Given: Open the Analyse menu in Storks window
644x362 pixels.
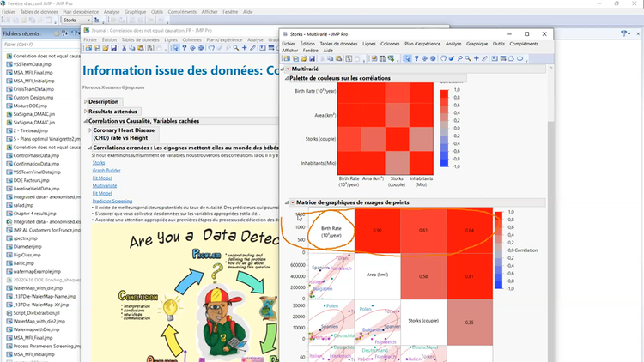Looking at the screenshot, I should (x=453, y=43).
